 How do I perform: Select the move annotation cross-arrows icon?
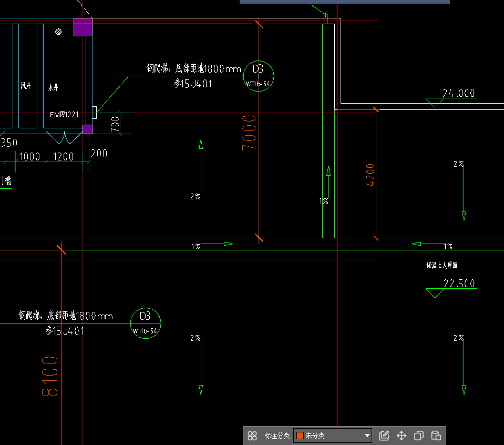point(402,436)
